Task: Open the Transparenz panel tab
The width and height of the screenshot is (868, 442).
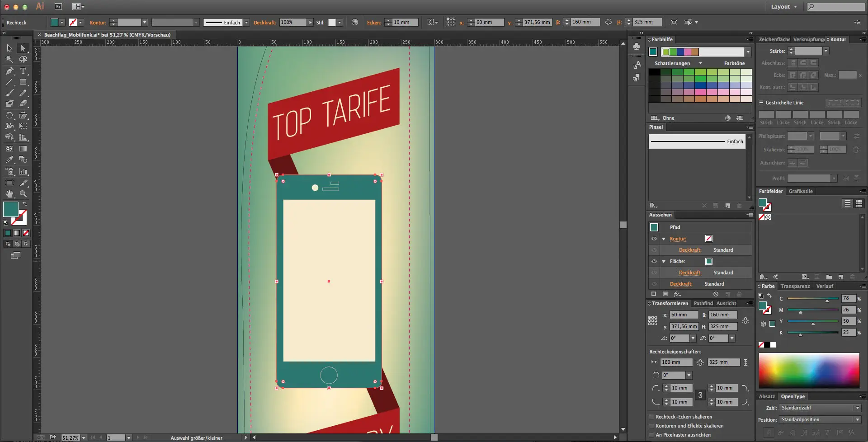Action: click(x=795, y=286)
